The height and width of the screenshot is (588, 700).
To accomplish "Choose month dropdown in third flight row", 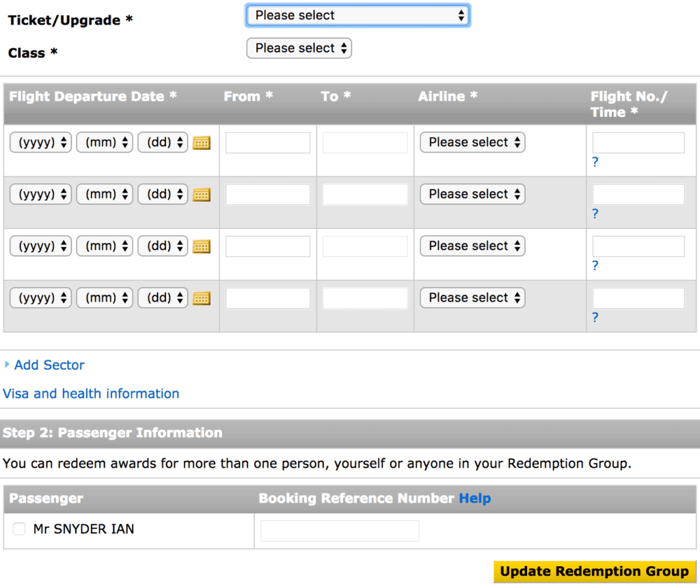I will (105, 246).
